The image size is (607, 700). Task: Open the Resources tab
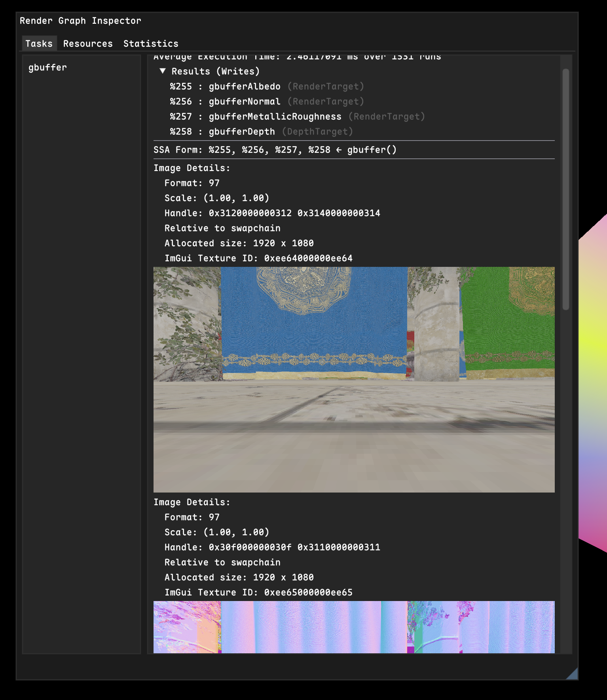88,44
